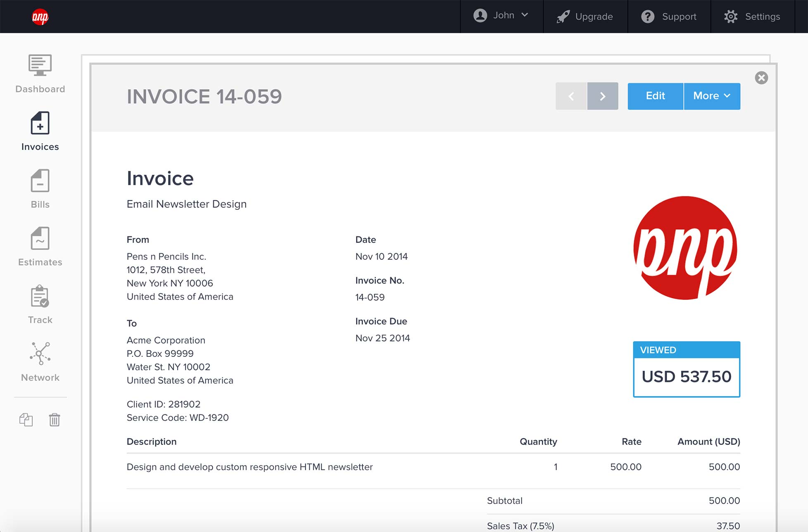808x532 pixels.
Task: Switch to the Invoices tab in sidebar
Action: 40,131
